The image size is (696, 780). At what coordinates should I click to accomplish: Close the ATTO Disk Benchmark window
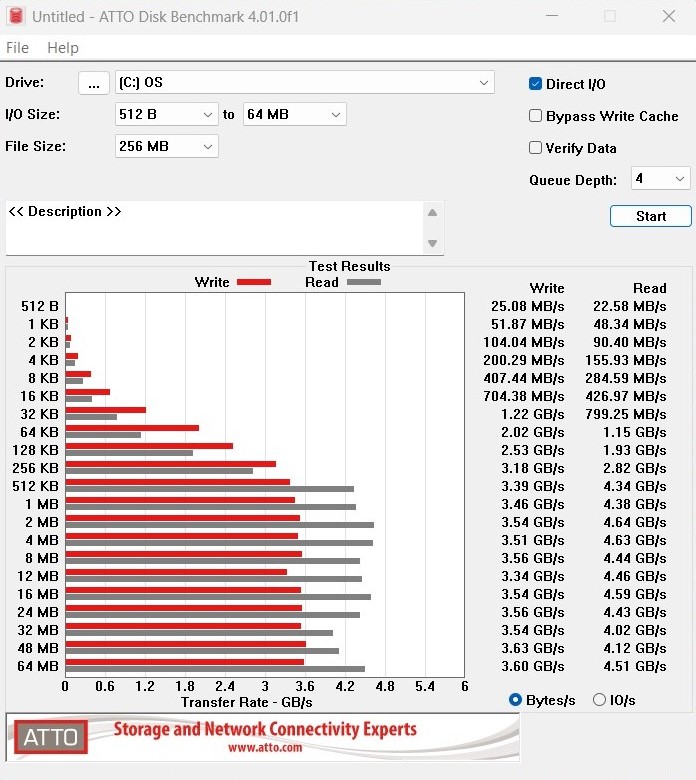coord(669,16)
